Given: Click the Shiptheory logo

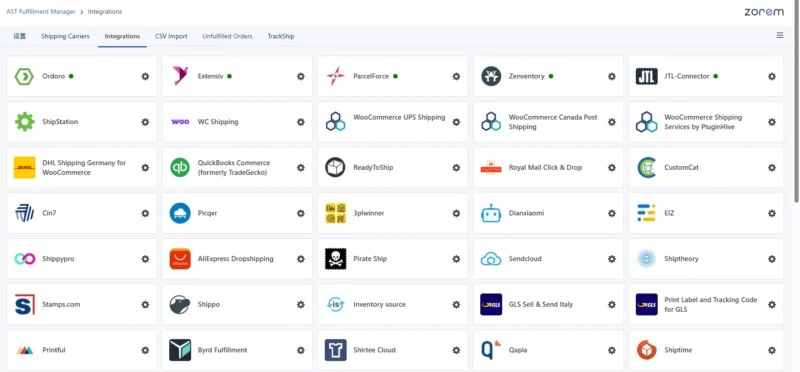Looking at the screenshot, I should click(x=646, y=259).
